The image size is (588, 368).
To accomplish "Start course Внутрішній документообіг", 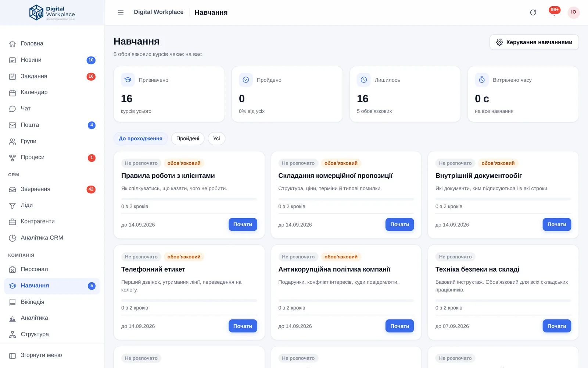I will click(557, 224).
